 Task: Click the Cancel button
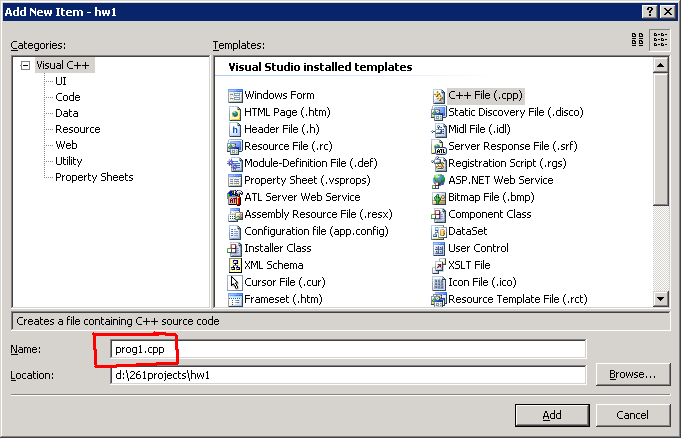tap(632, 415)
